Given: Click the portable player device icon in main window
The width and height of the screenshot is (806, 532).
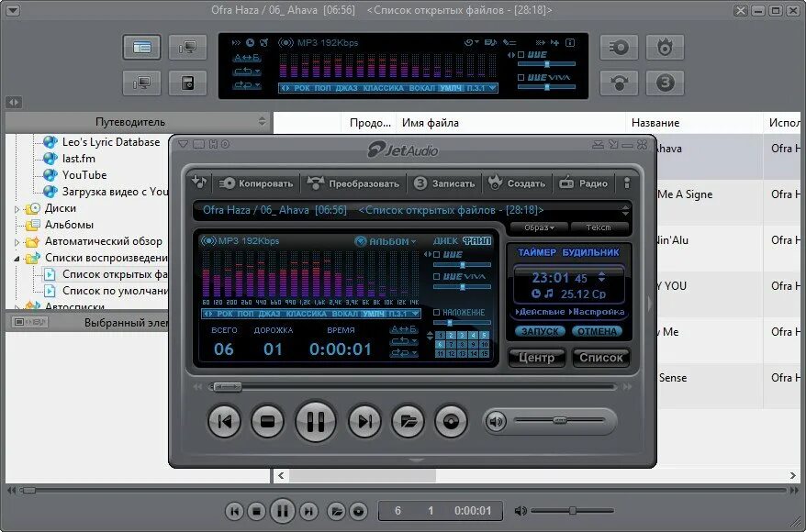Looking at the screenshot, I should [x=187, y=83].
